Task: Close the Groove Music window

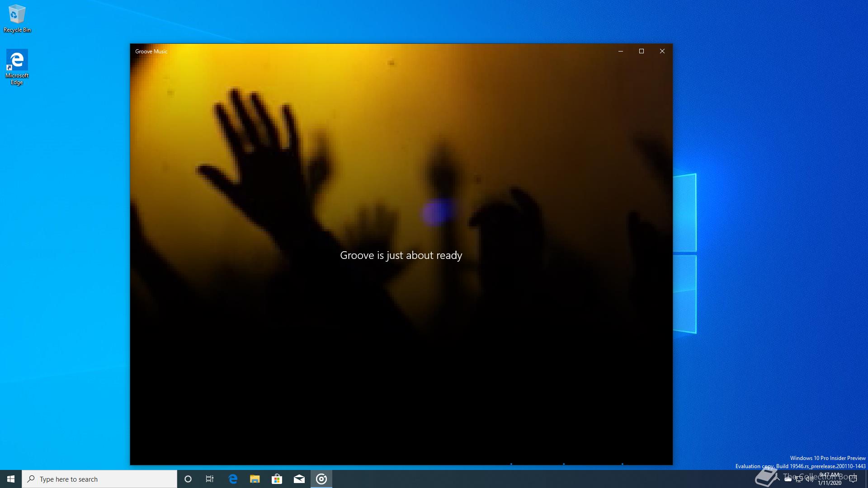Action: pos(662,51)
